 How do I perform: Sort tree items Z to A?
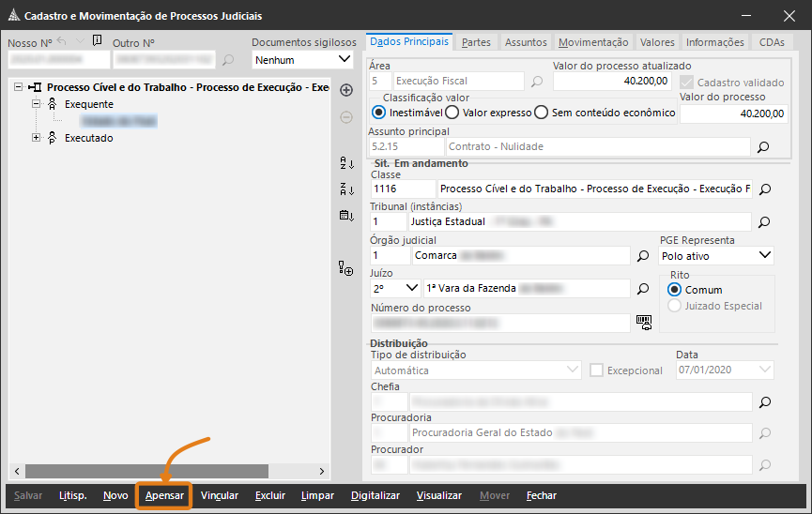coord(345,189)
